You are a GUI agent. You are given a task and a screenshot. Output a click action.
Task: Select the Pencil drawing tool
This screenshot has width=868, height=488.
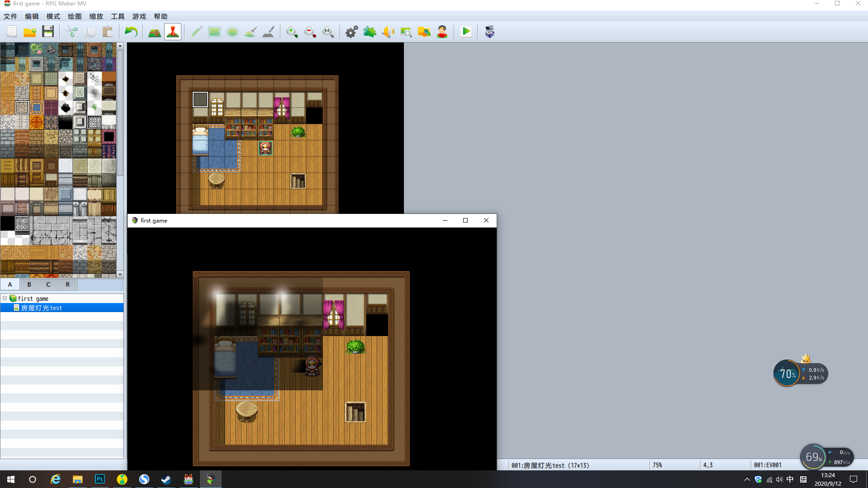196,32
